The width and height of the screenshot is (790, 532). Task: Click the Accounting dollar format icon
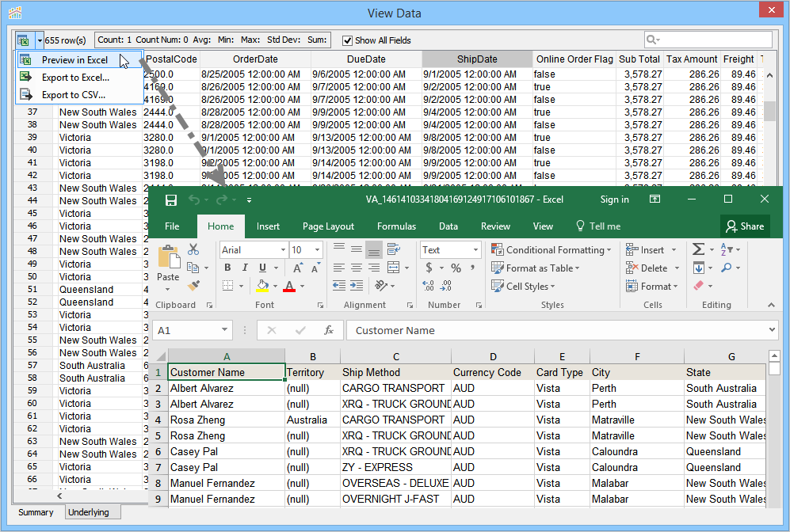429,268
